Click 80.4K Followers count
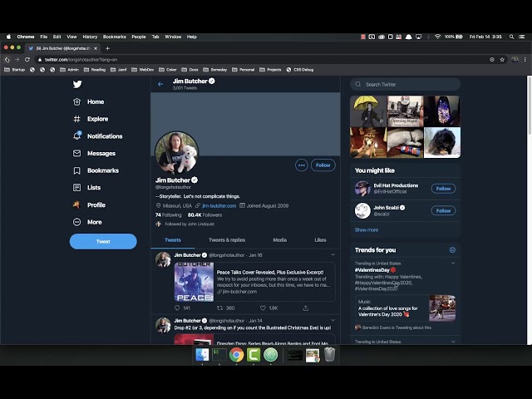The image size is (532, 399). pos(204,214)
